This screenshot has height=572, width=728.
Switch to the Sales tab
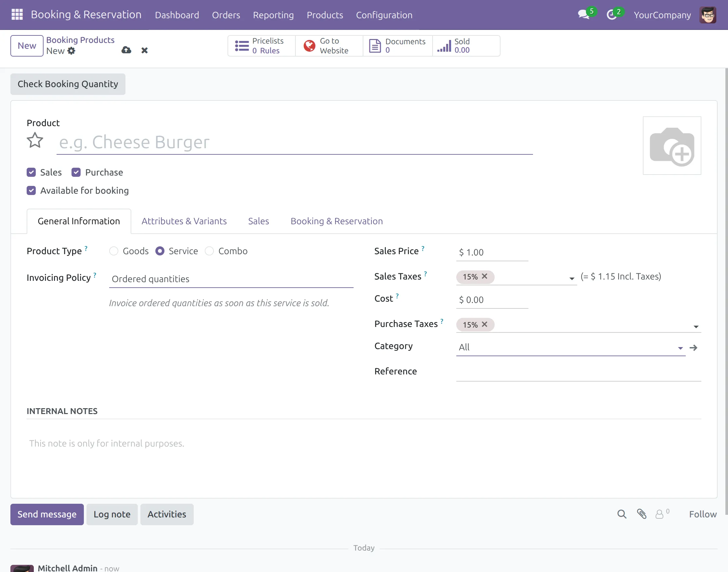(x=258, y=221)
